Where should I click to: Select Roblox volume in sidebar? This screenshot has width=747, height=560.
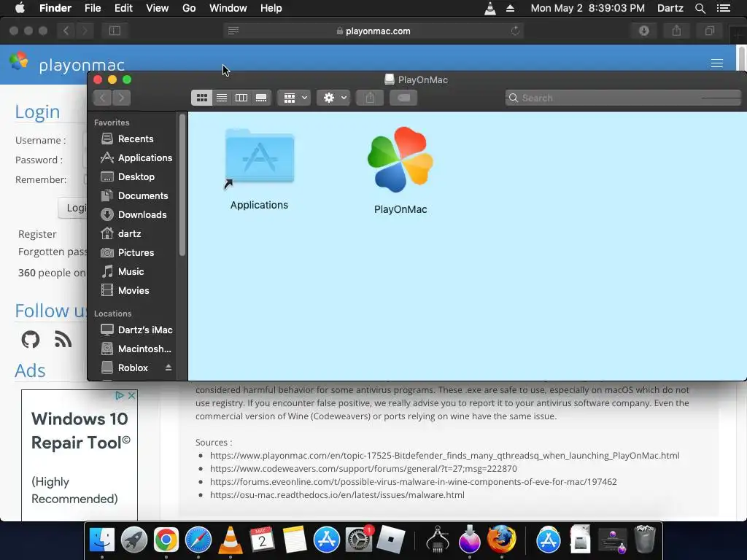pos(125,367)
